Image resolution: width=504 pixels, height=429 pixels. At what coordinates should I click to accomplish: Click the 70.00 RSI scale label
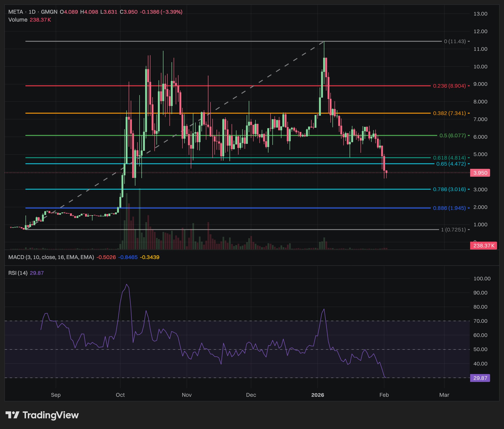click(x=480, y=321)
